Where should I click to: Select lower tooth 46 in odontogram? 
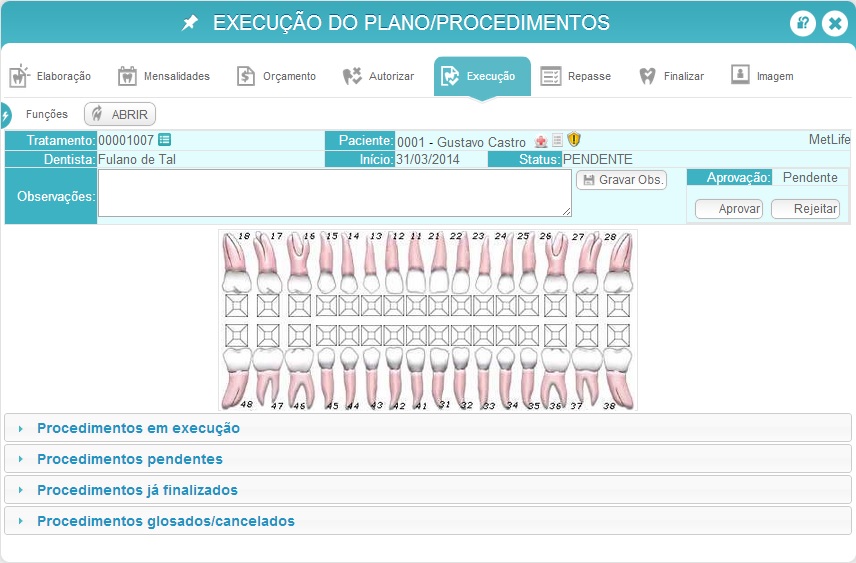(x=300, y=379)
